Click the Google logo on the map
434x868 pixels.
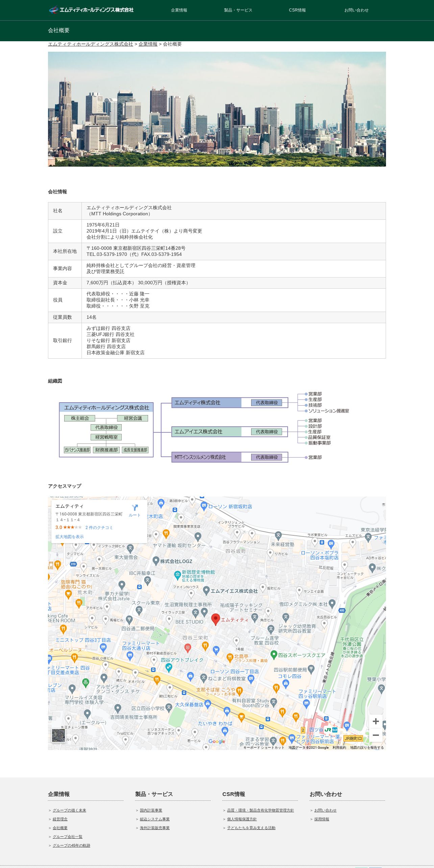coord(217,741)
